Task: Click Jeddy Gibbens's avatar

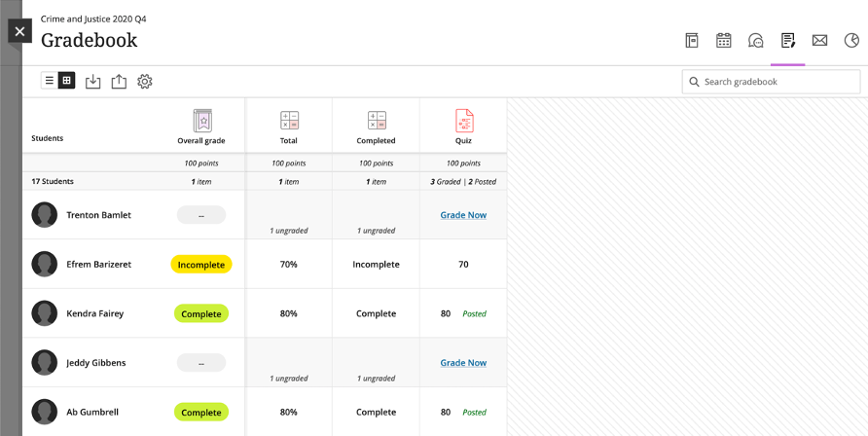Action: click(x=45, y=362)
